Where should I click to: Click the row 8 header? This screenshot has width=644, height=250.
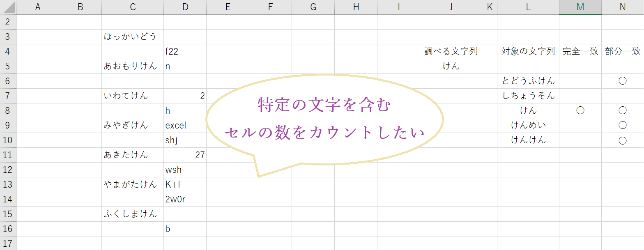click(x=8, y=110)
